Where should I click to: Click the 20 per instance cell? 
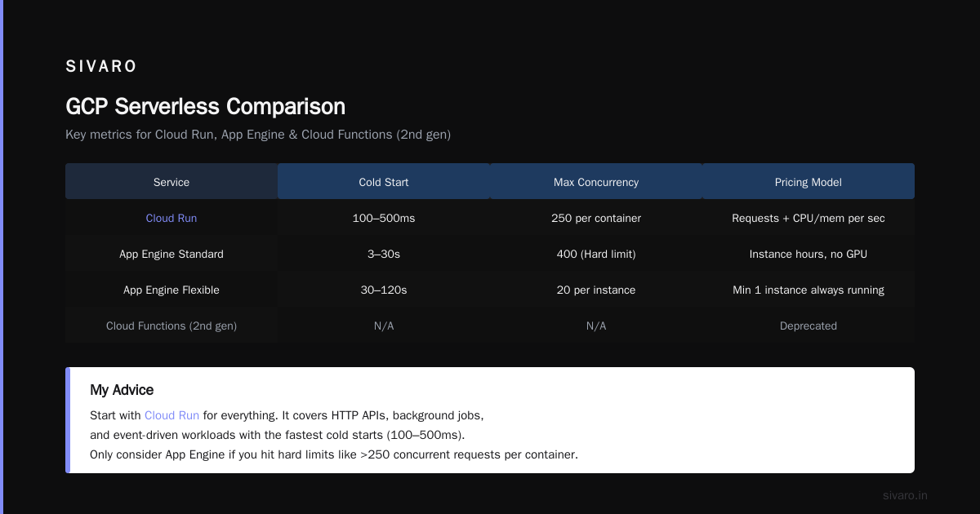coord(596,290)
